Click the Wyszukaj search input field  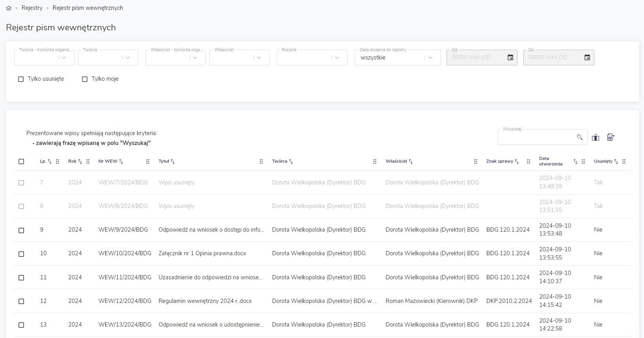[536, 137]
